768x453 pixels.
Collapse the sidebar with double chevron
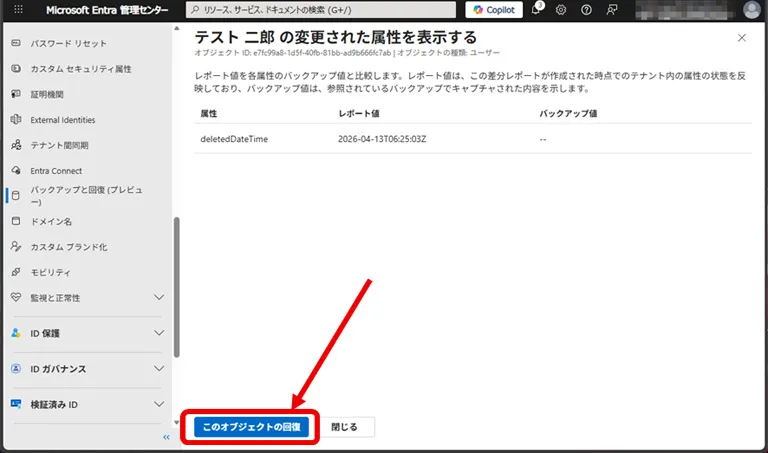(x=167, y=437)
